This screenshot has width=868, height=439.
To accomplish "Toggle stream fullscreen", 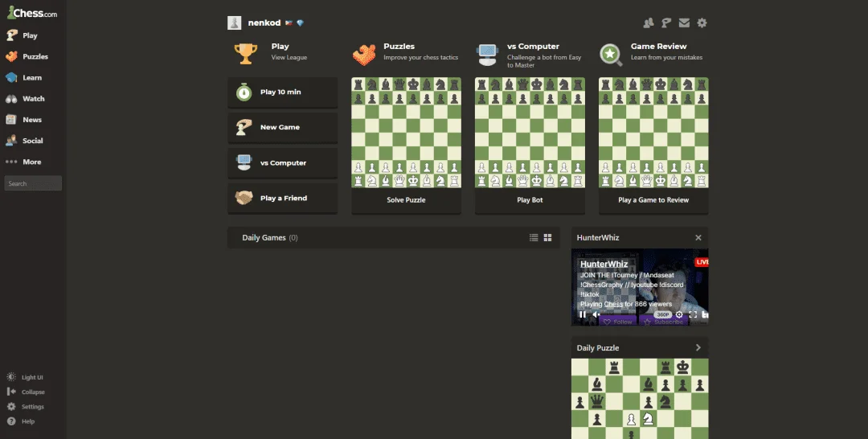I will pos(693,314).
